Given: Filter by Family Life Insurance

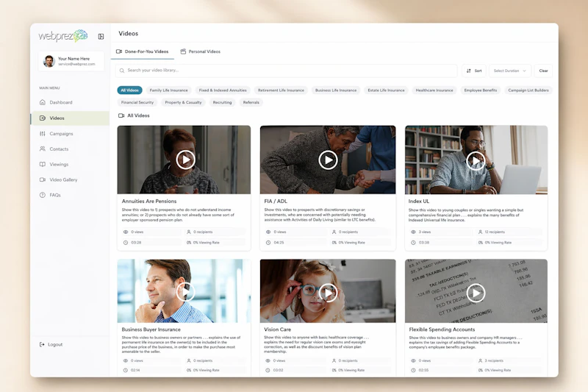Looking at the screenshot, I should click(x=169, y=90).
